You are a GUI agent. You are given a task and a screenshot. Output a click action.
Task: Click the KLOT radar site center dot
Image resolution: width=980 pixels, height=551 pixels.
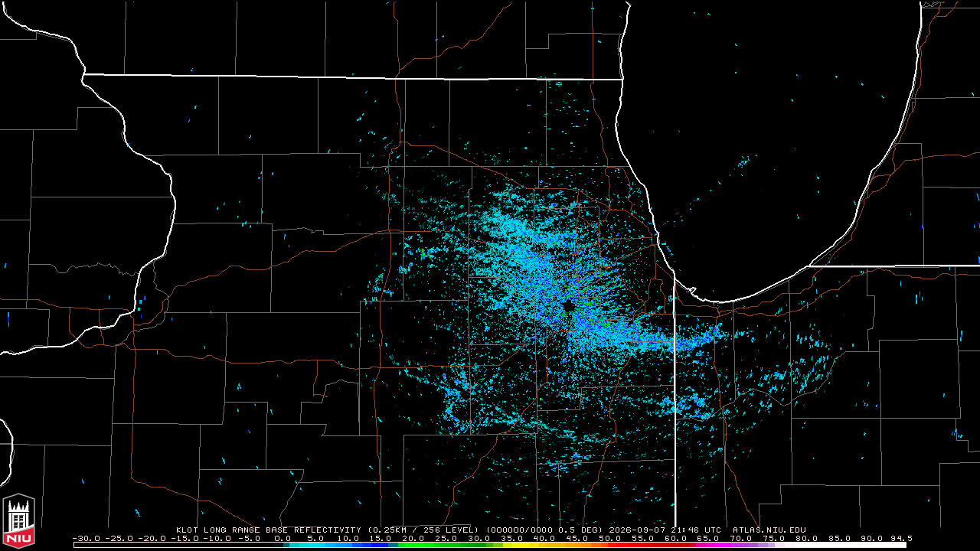click(568, 307)
